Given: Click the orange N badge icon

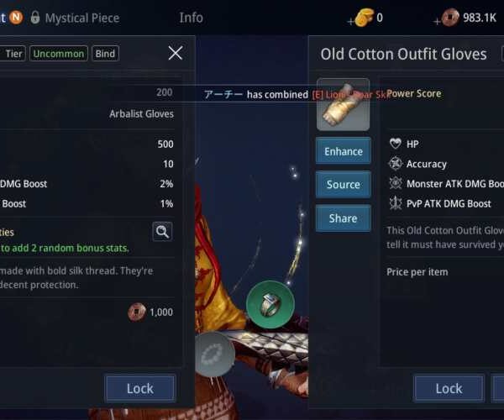Looking at the screenshot, I should [16, 18].
